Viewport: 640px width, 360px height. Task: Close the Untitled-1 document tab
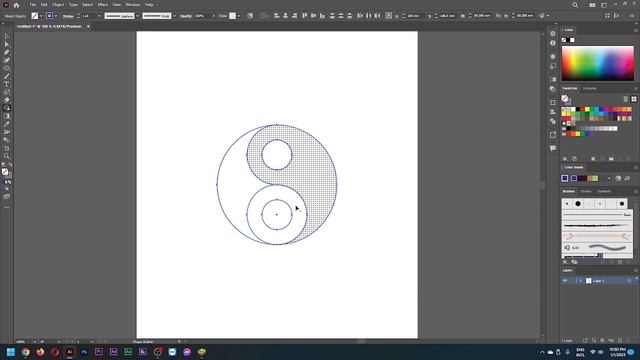(x=88, y=27)
